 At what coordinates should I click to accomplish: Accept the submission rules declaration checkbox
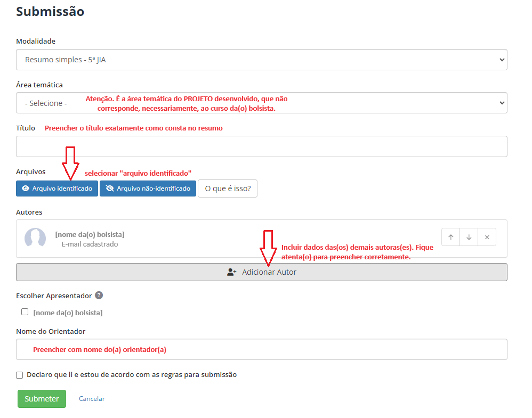pyautogui.click(x=20, y=375)
